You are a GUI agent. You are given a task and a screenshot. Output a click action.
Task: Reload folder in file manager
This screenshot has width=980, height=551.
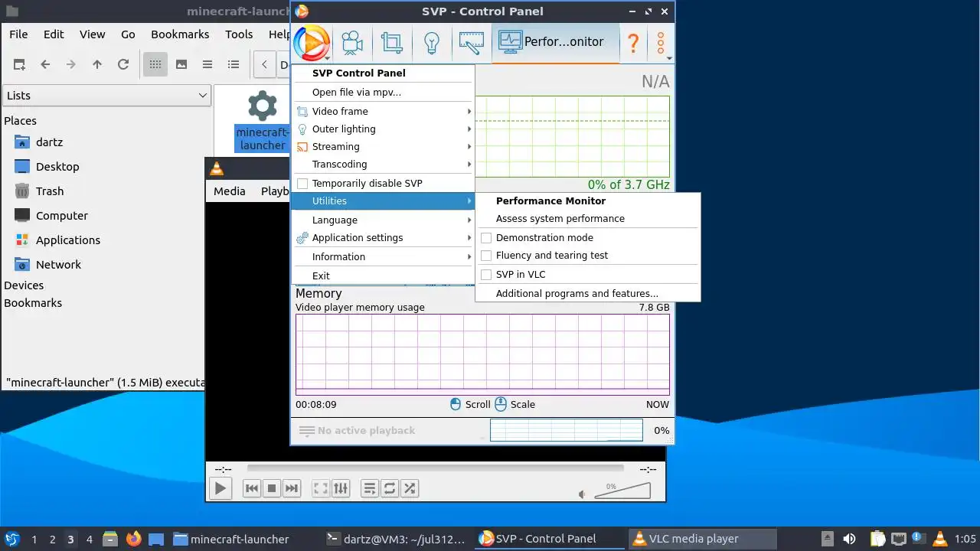(x=123, y=64)
